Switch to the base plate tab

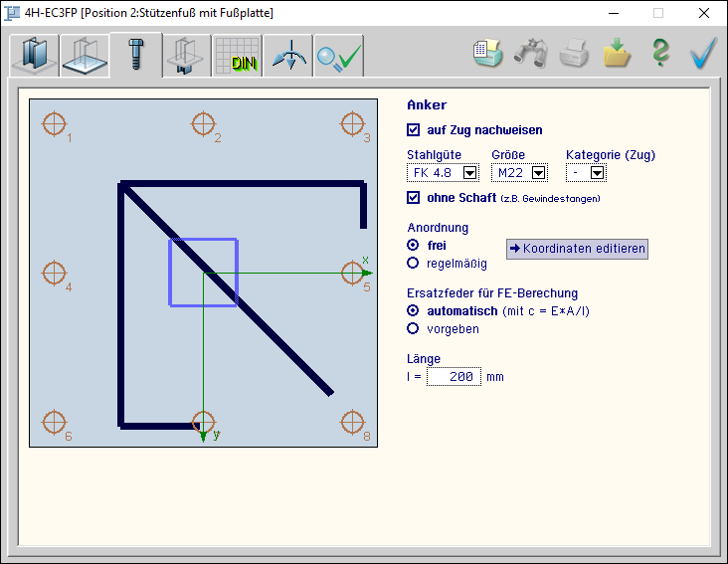[x=85, y=56]
